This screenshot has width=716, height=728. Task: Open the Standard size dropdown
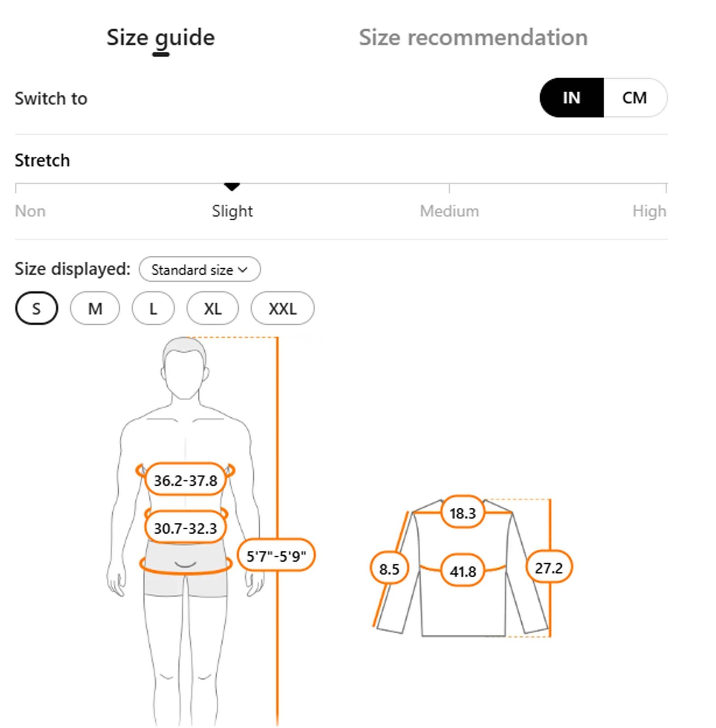(x=199, y=270)
